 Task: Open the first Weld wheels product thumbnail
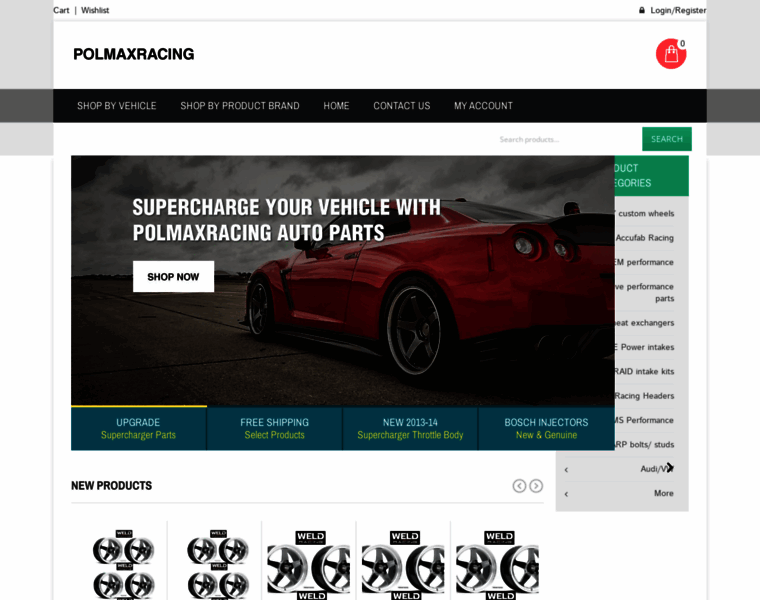tap(124, 564)
